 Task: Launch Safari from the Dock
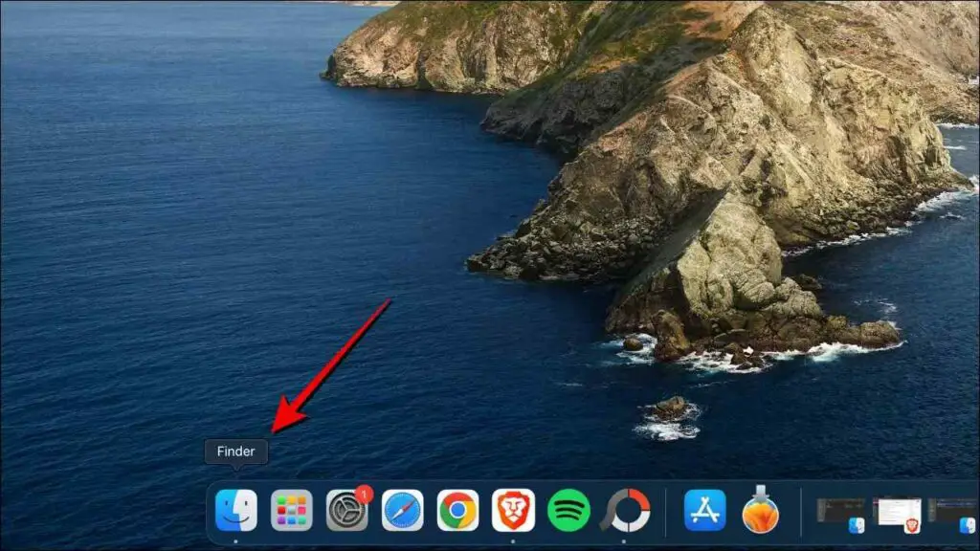(403, 511)
